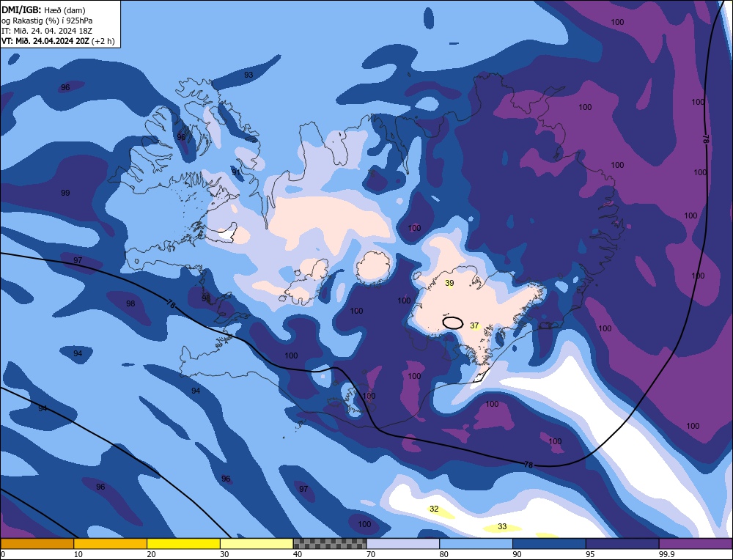
Task: Click the header text 'DMI/IGB: Hæð (dam)'
Action: tap(43, 10)
